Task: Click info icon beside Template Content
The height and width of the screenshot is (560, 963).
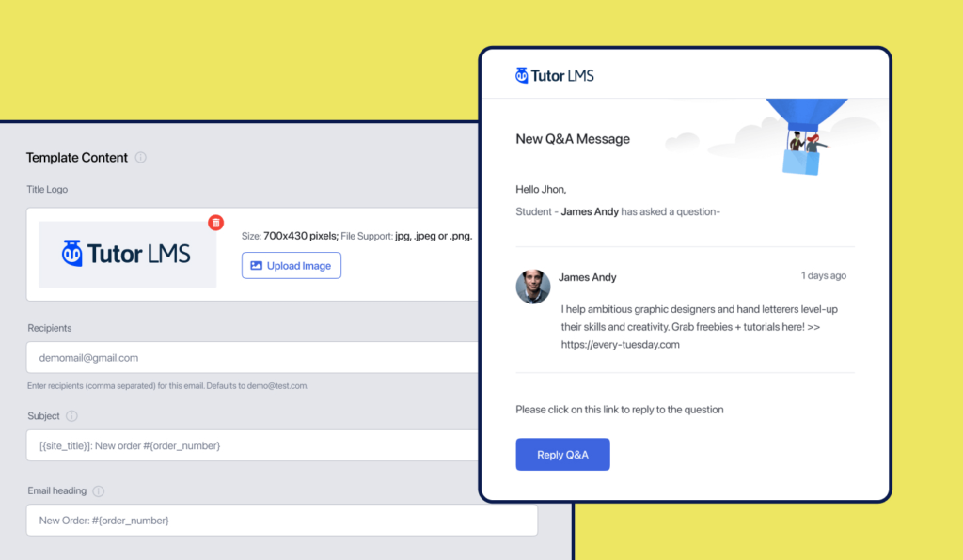Action: (141, 158)
